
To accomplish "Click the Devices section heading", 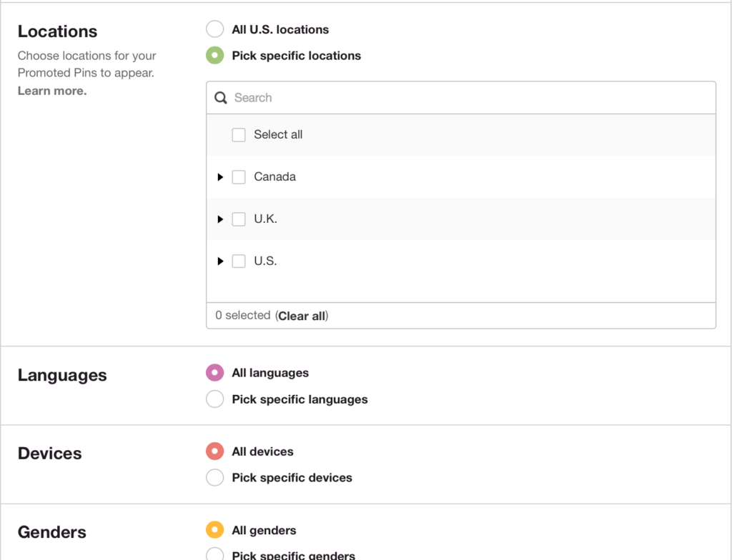I will (x=49, y=454).
